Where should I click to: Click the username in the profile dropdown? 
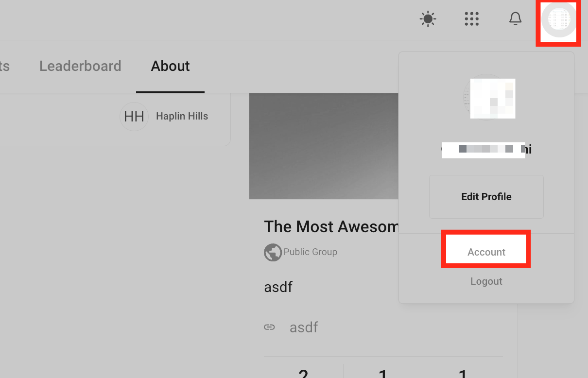click(486, 150)
